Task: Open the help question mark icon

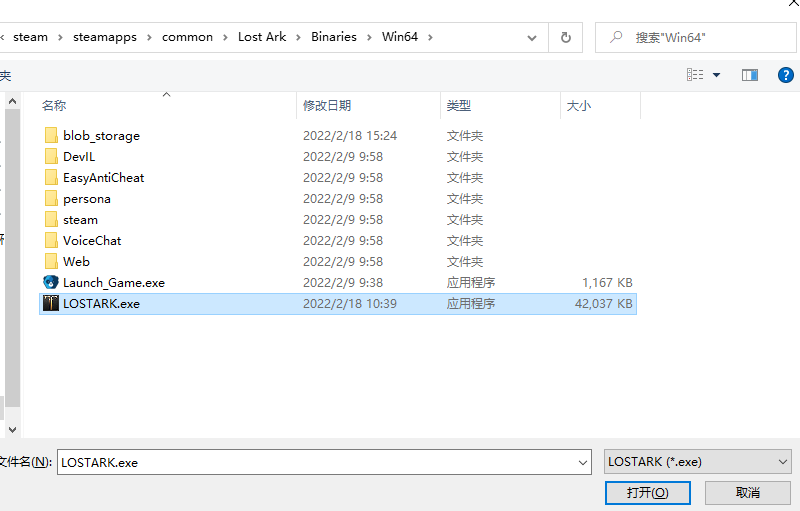Action: 786,75
